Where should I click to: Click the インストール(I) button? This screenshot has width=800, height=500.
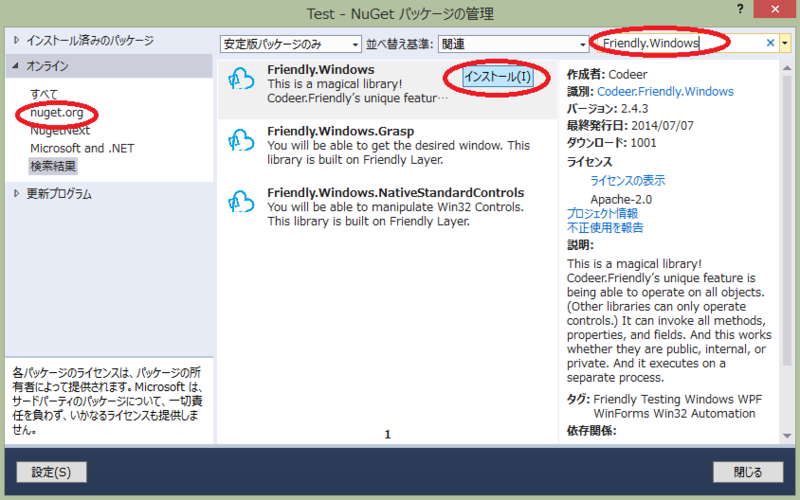497,77
